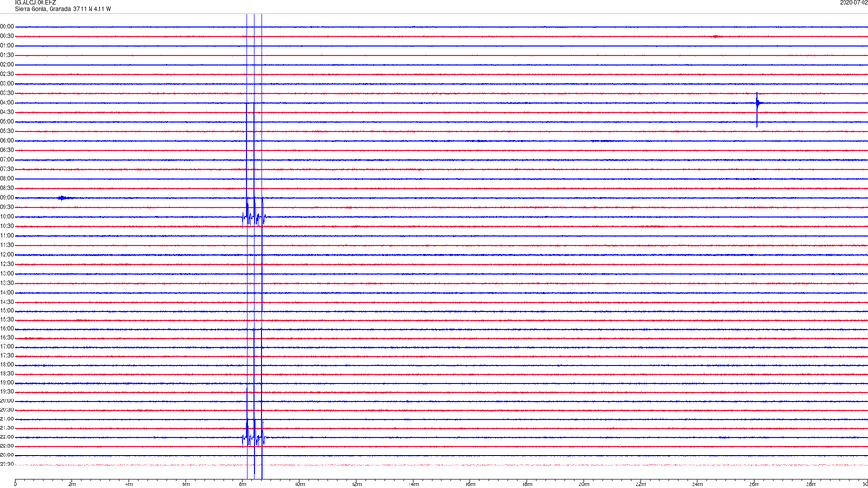Screen dimensions: 868x488
Task: Select the 17:00 trace time label
Action: (x=7, y=347)
